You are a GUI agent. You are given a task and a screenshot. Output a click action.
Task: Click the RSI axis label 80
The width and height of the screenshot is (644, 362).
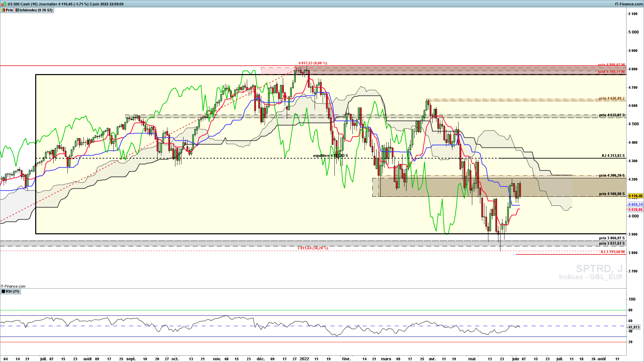pos(631,310)
